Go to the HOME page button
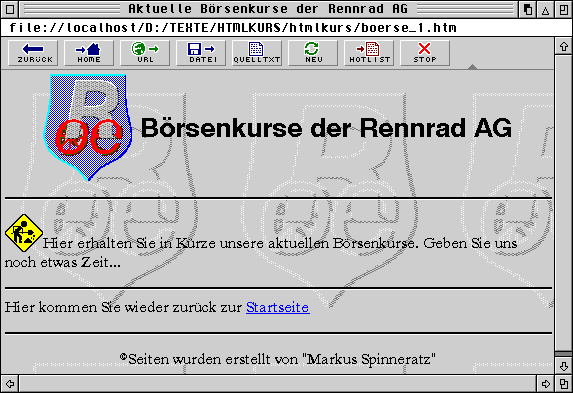 (89, 53)
